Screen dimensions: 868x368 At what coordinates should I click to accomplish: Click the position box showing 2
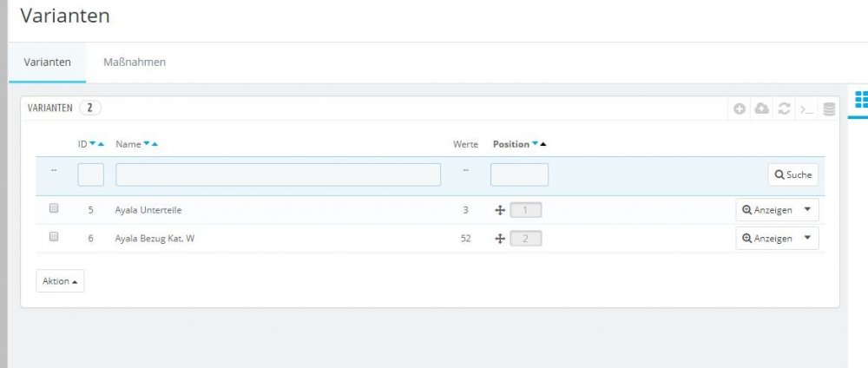525,239
